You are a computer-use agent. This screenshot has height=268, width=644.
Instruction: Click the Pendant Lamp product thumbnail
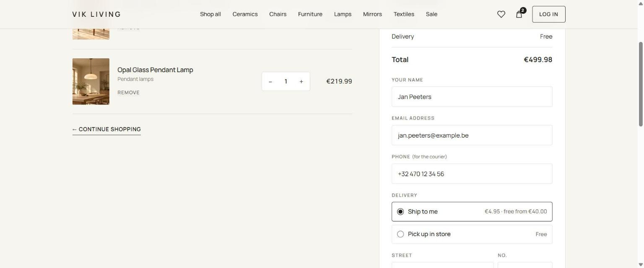91,81
